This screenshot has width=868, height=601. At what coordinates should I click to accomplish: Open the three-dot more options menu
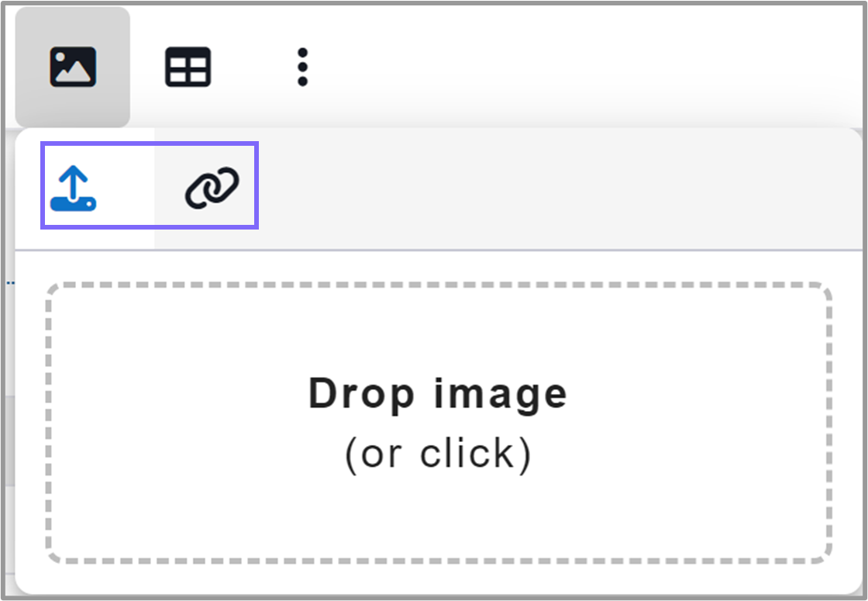click(x=302, y=67)
